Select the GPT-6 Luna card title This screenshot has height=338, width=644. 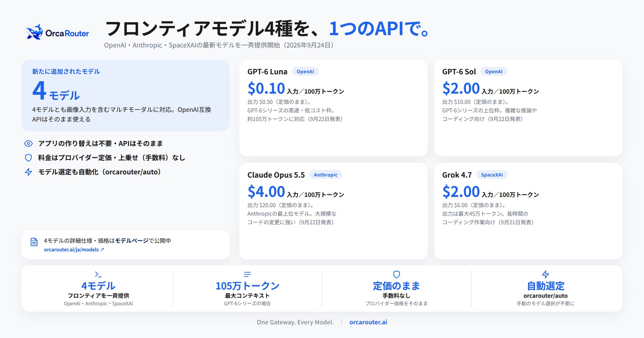(267, 72)
